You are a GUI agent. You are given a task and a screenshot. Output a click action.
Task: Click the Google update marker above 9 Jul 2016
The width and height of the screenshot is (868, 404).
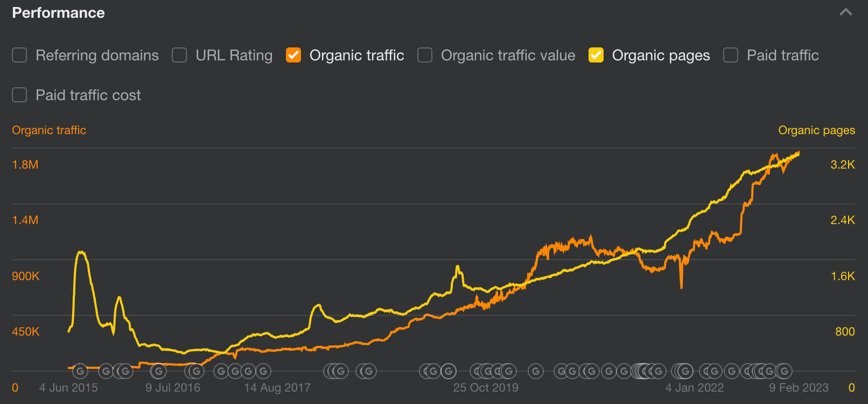[x=158, y=371]
